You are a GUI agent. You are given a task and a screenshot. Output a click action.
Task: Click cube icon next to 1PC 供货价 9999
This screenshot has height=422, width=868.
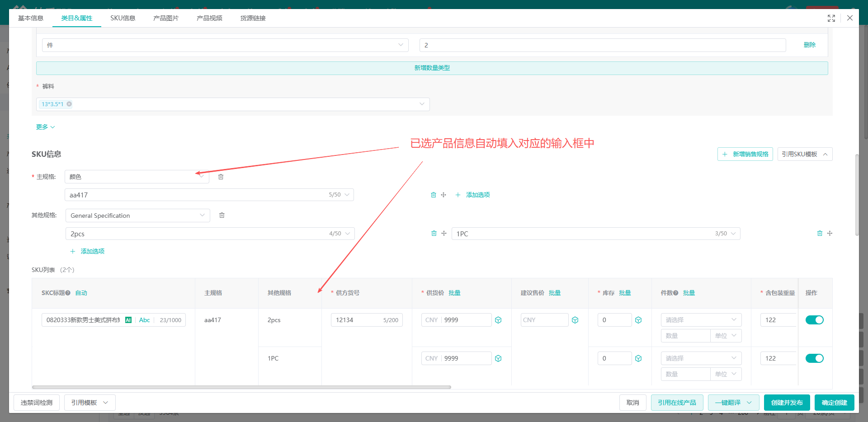(498, 358)
